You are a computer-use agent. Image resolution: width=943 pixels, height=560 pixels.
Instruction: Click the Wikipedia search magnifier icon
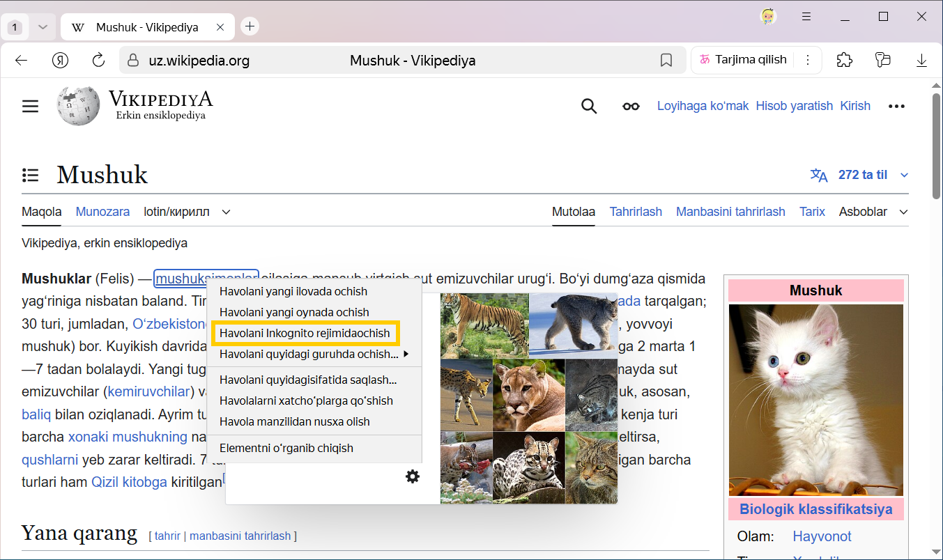(x=589, y=106)
